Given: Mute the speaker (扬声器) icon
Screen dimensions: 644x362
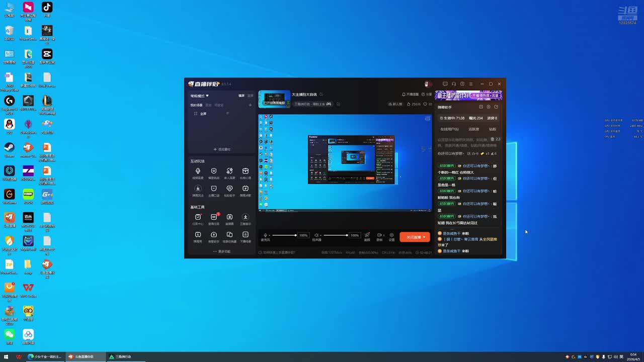Looking at the screenshot, I should click(316, 235).
